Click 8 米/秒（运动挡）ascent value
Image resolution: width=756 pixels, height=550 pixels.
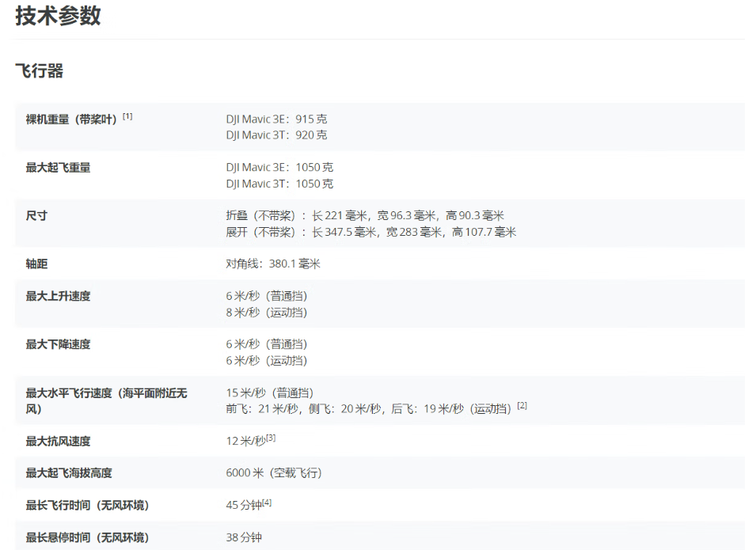pyautogui.click(x=267, y=313)
